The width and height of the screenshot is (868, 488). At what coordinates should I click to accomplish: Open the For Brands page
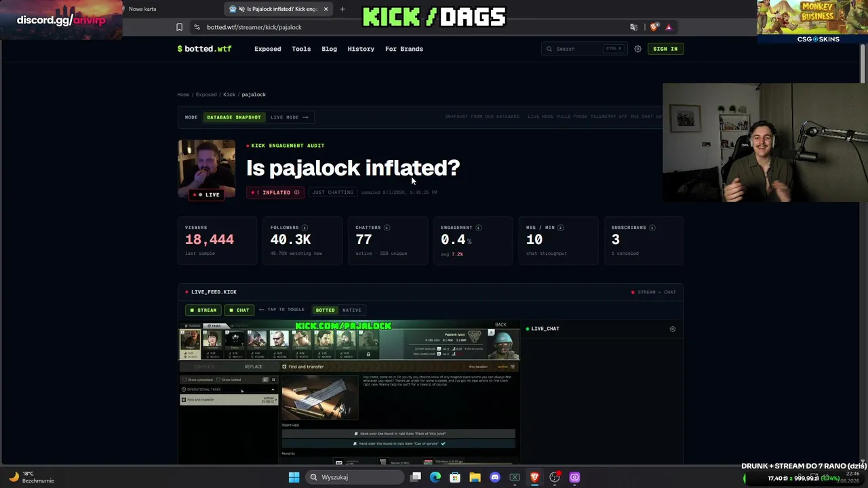coord(404,49)
